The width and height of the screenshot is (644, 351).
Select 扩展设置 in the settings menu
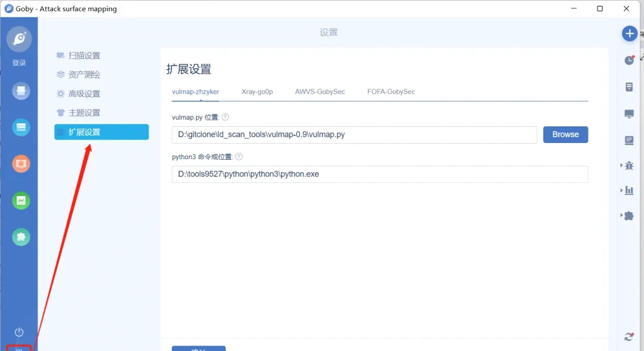(x=101, y=132)
